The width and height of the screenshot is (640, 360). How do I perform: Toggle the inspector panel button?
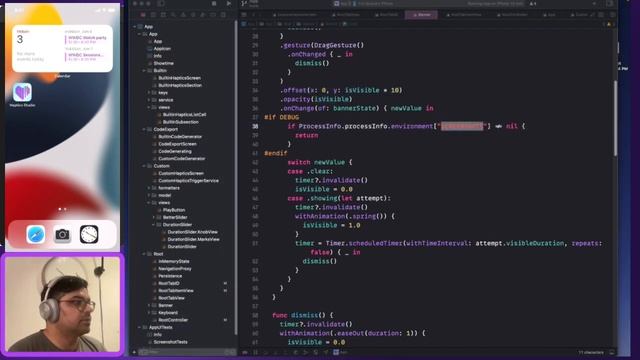(x=609, y=3)
